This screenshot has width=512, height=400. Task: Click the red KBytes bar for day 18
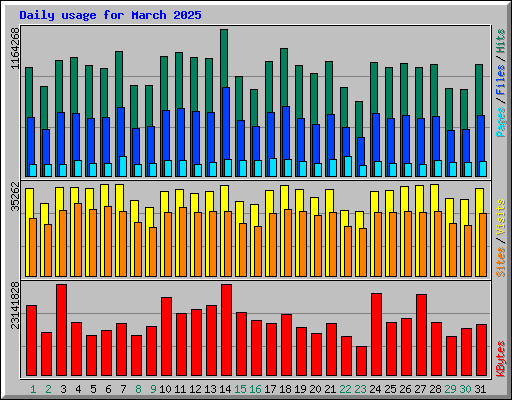tap(286, 345)
